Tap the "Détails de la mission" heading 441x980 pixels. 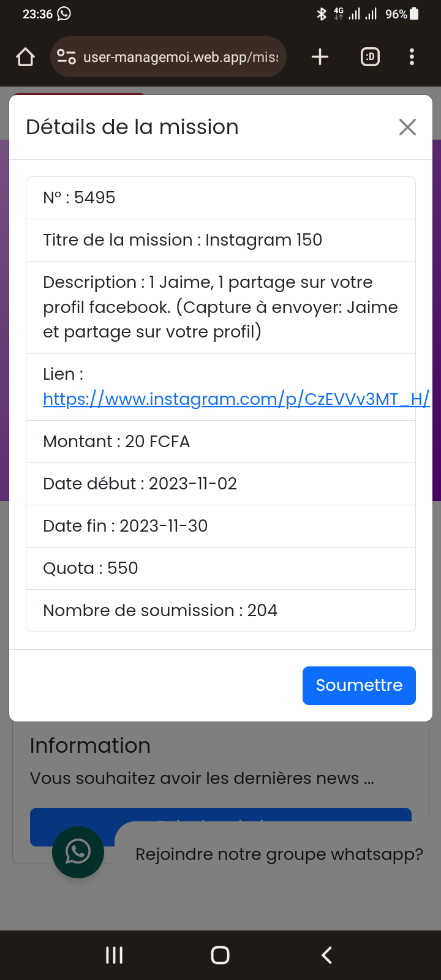coord(132,127)
